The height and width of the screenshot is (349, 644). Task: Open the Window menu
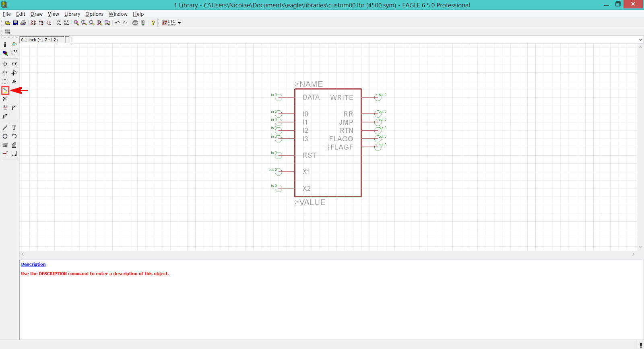pyautogui.click(x=118, y=14)
